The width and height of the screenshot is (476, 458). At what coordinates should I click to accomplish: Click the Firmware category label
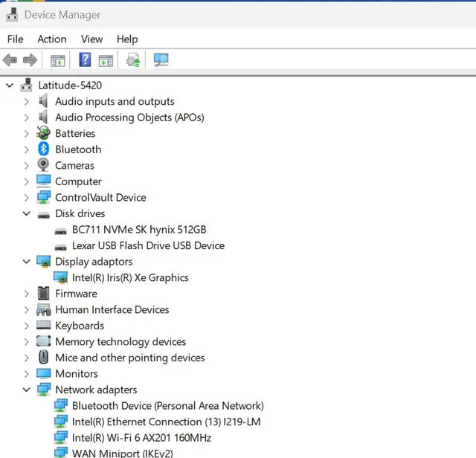click(76, 294)
